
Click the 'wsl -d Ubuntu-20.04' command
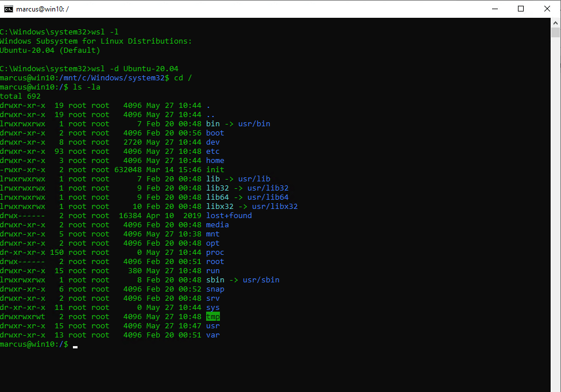coord(135,69)
